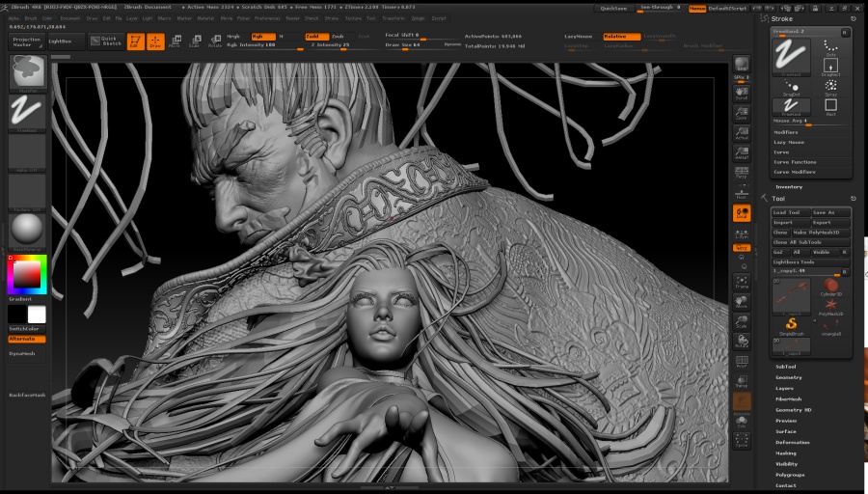Open the Alpha menu
Screen dimensions: 868x494
pos(14,18)
